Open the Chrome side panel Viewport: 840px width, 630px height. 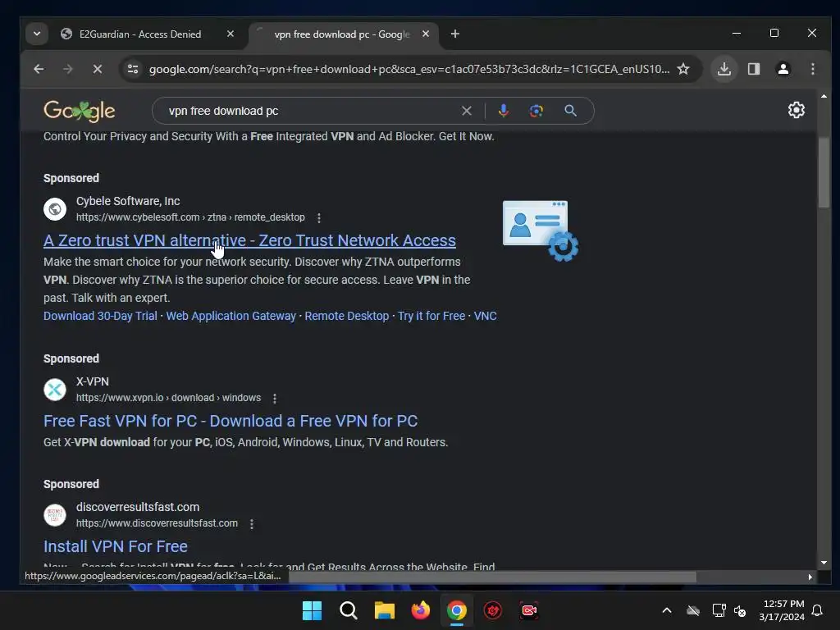click(754, 69)
